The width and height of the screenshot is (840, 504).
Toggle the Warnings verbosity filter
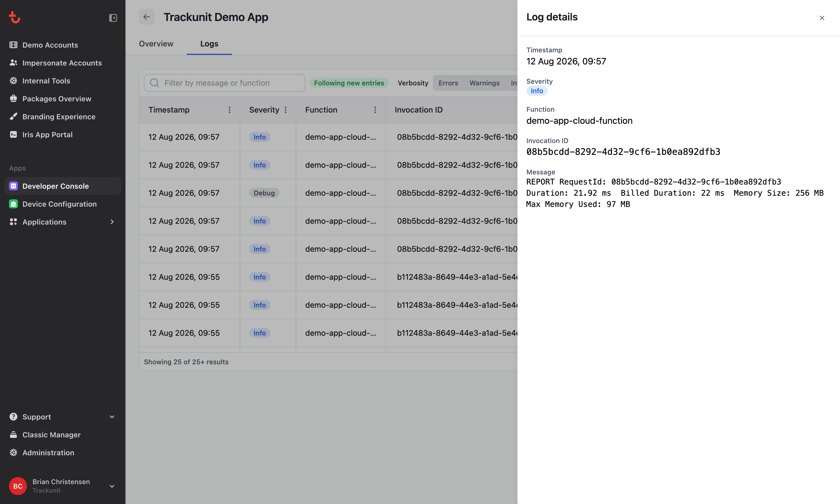484,83
